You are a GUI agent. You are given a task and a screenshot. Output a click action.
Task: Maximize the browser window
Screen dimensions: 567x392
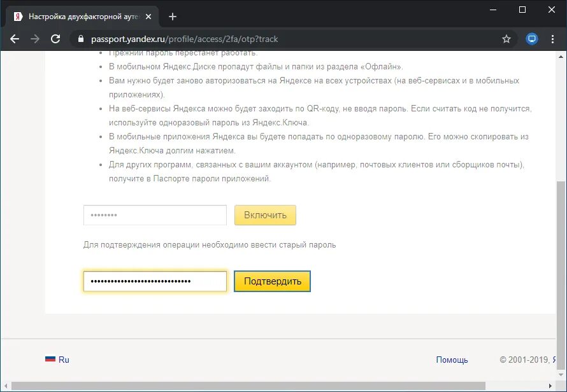522,10
